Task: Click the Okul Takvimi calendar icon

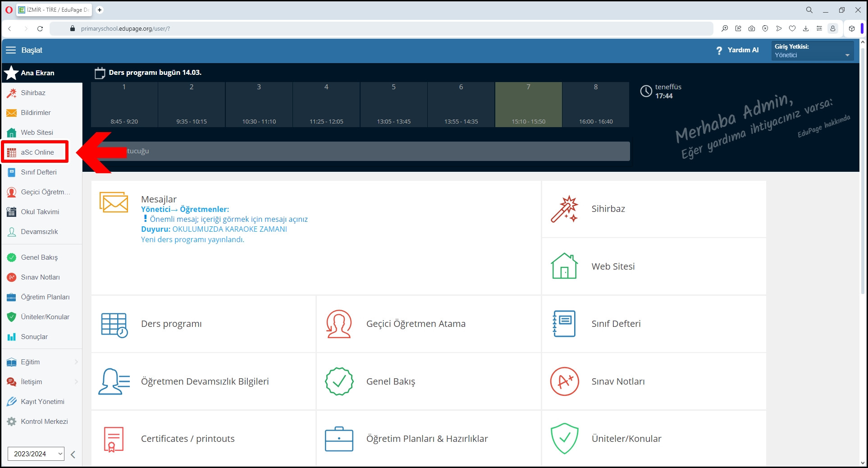Action: point(12,212)
